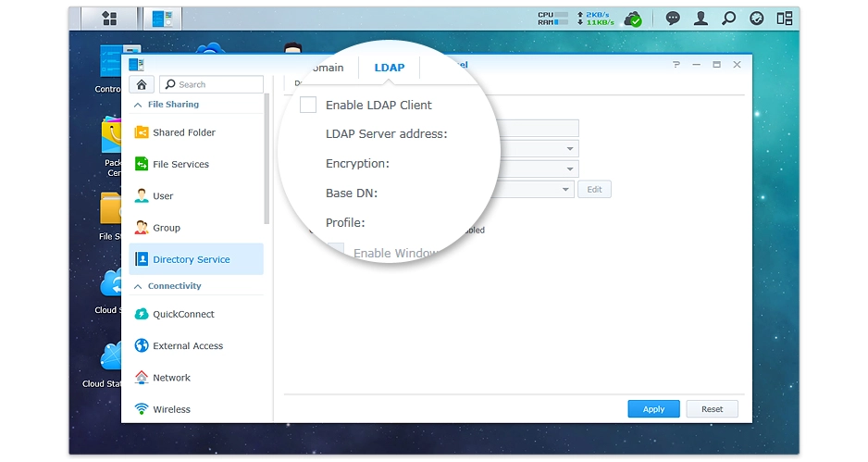Image resolution: width=868 pixels, height=462 pixels.
Task: Click the Control Panel search field
Action: (x=212, y=84)
